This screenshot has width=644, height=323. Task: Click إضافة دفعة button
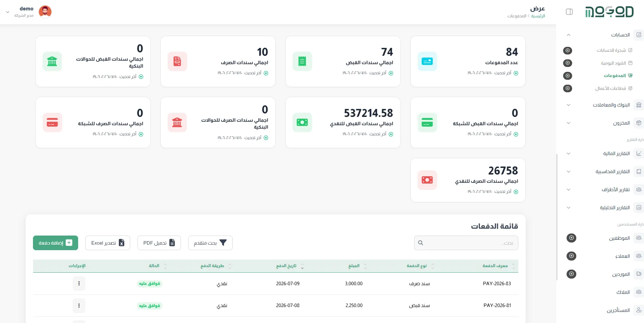(x=56, y=243)
